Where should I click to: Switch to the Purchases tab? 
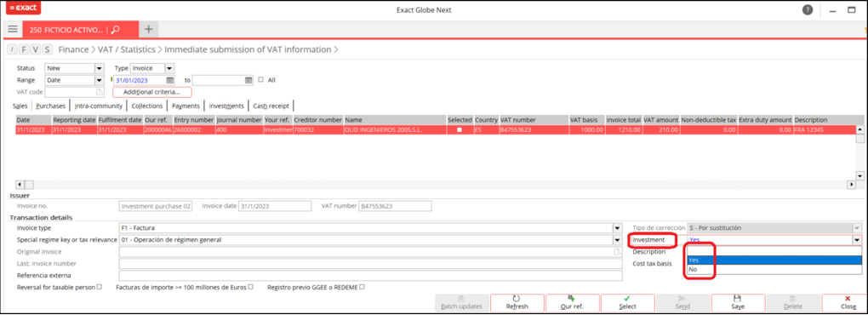pos(50,106)
